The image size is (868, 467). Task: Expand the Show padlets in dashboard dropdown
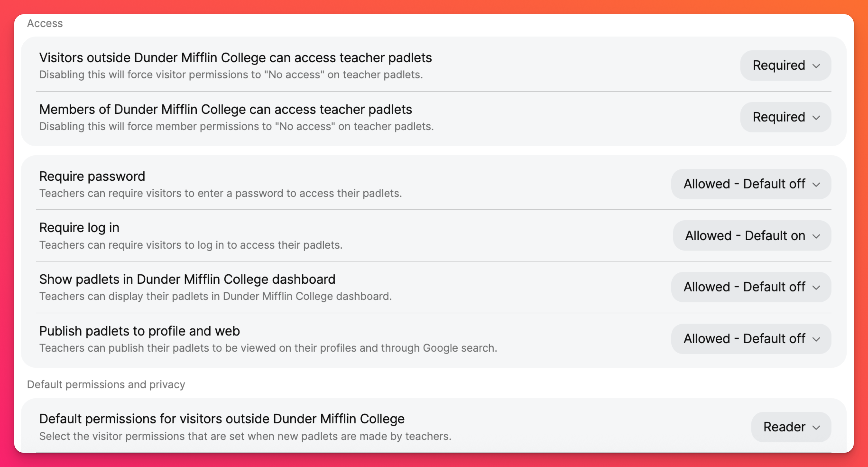tap(751, 287)
